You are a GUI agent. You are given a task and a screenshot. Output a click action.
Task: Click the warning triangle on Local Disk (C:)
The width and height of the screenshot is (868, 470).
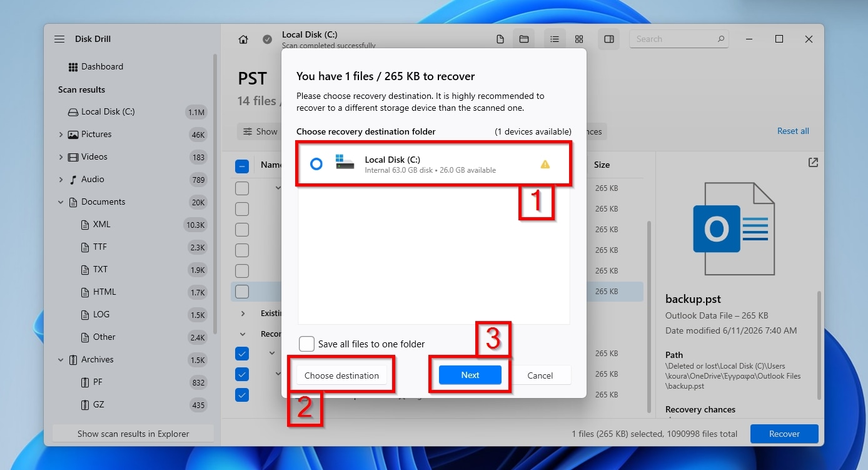click(x=545, y=165)
